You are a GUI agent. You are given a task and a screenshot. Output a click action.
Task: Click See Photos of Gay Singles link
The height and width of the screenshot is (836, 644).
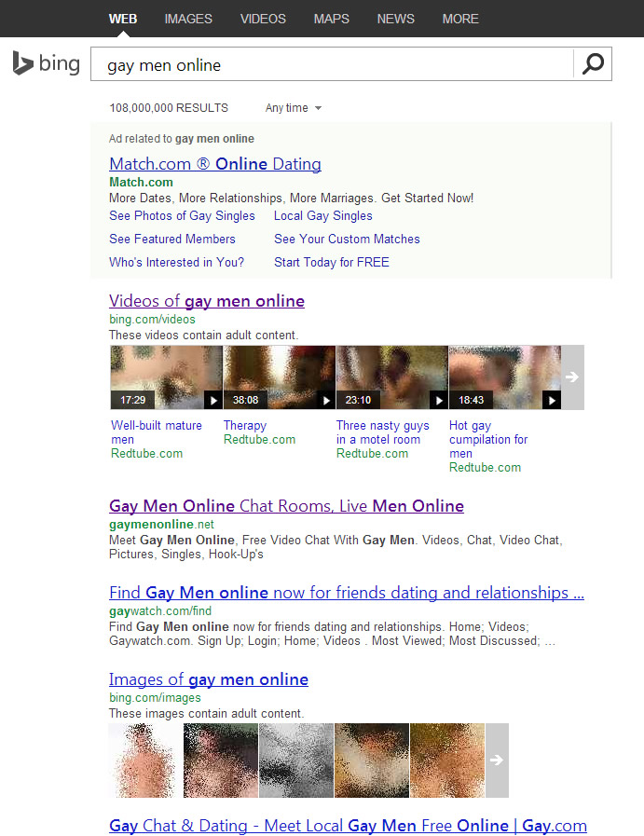point(182,215)
